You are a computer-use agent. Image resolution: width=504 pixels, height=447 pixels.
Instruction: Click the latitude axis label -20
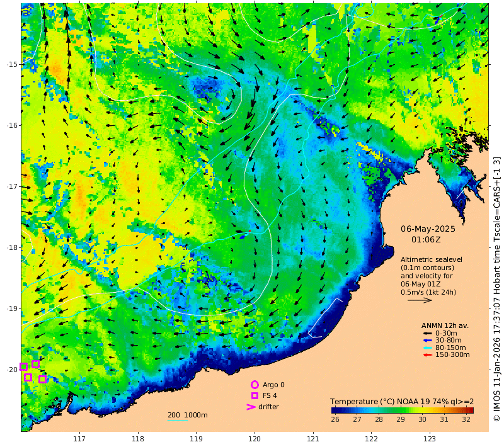[x=13, y=370]
